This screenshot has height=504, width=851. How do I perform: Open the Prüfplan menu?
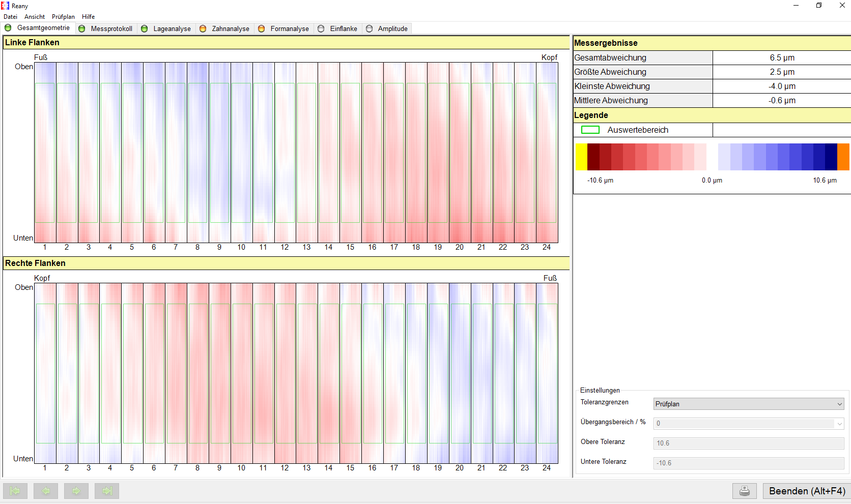63,17
